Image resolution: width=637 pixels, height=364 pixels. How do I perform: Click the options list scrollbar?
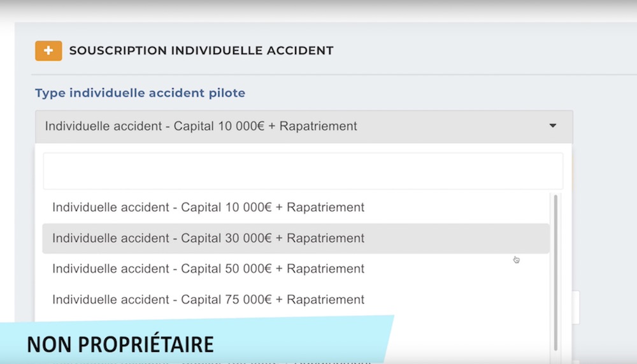[x=556, y=272]
